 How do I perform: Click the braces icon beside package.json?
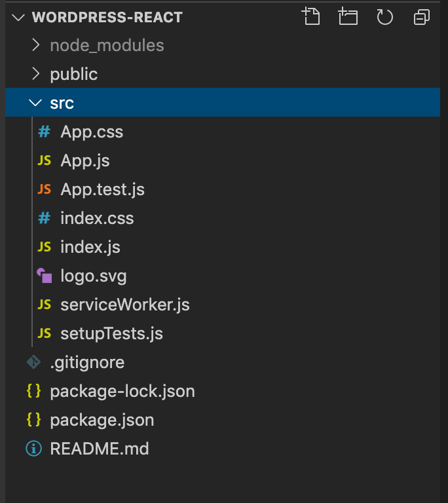[x=33, y=420]
